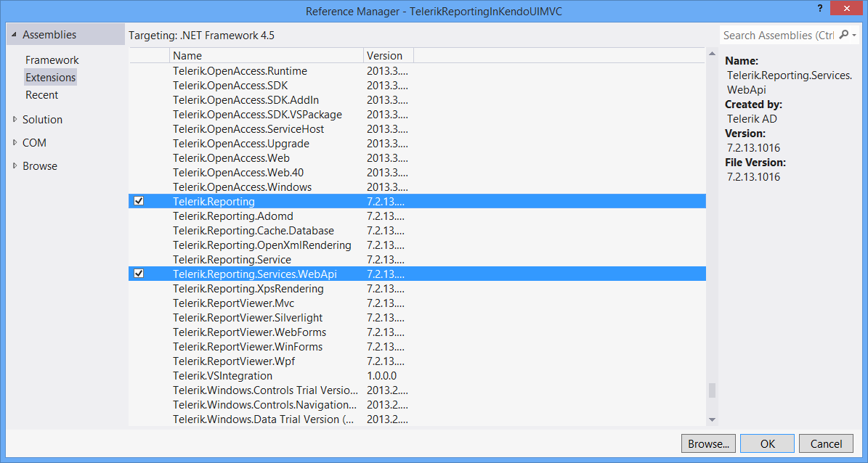The image size is (868, 463).
Task: Sort by the Name column header
Action: pyautogui.click(x=267, y=55)
